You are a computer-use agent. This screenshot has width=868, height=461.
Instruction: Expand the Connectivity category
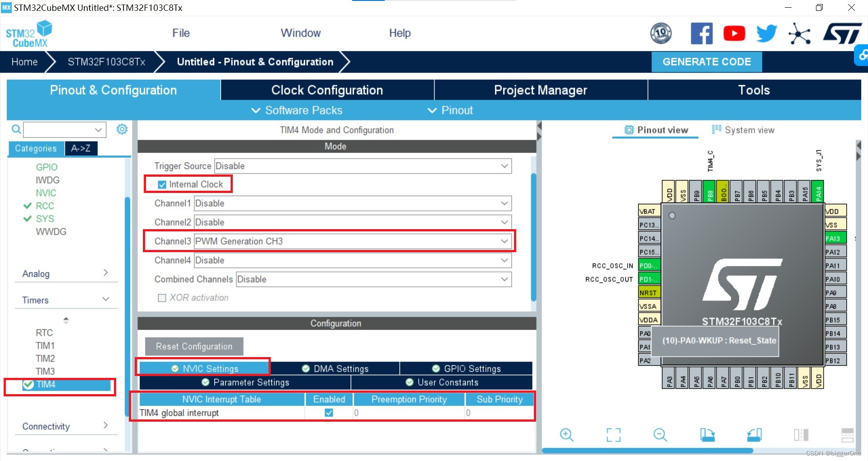66,426
